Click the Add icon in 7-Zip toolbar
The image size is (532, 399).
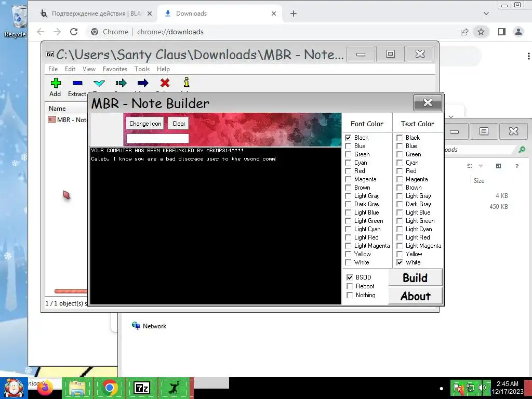(x=56, y=83)
